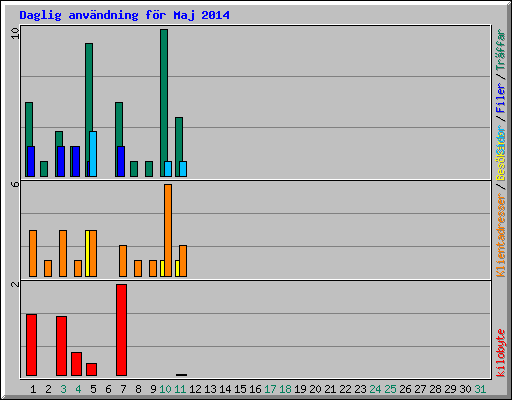Click the yellow visits bar for day 5
Screen dimensions: 512x400
[x=87, y=253]
